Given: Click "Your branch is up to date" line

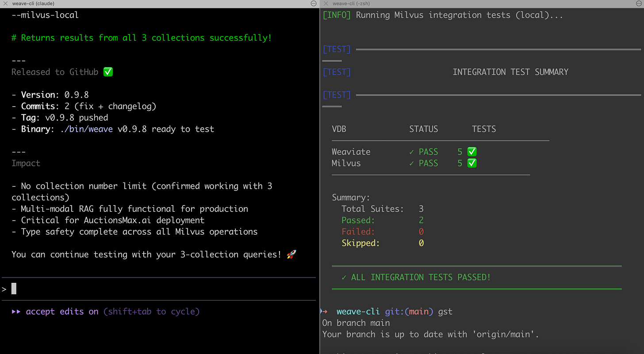Looking at the screenshot, I should (x=431, y=335).
